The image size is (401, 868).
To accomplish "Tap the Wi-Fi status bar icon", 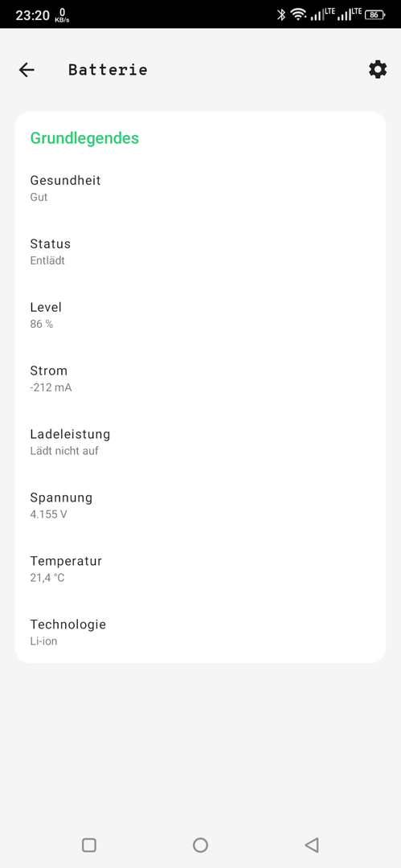I will point(298,15).
